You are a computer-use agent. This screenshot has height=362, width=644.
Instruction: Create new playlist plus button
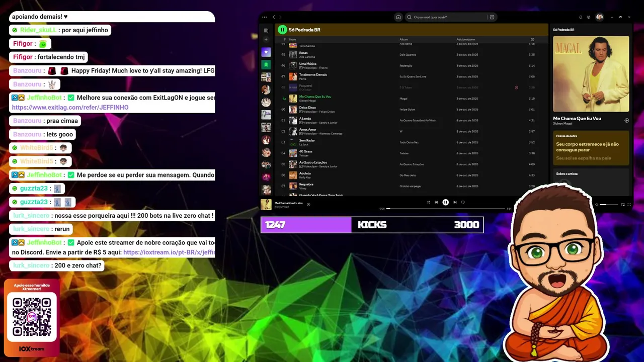point(266,40)
